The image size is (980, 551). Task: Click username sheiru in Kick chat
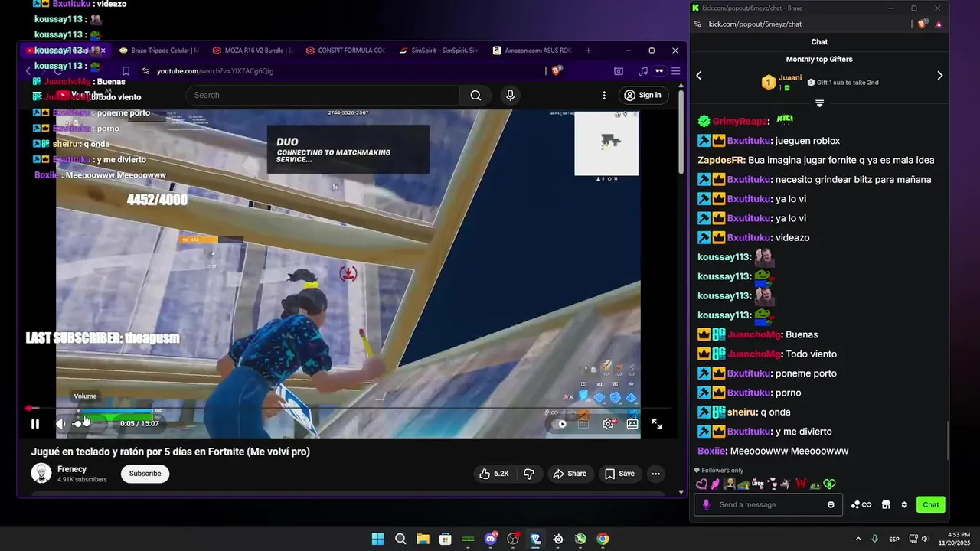pyautogui.click(x=742, y=412)
